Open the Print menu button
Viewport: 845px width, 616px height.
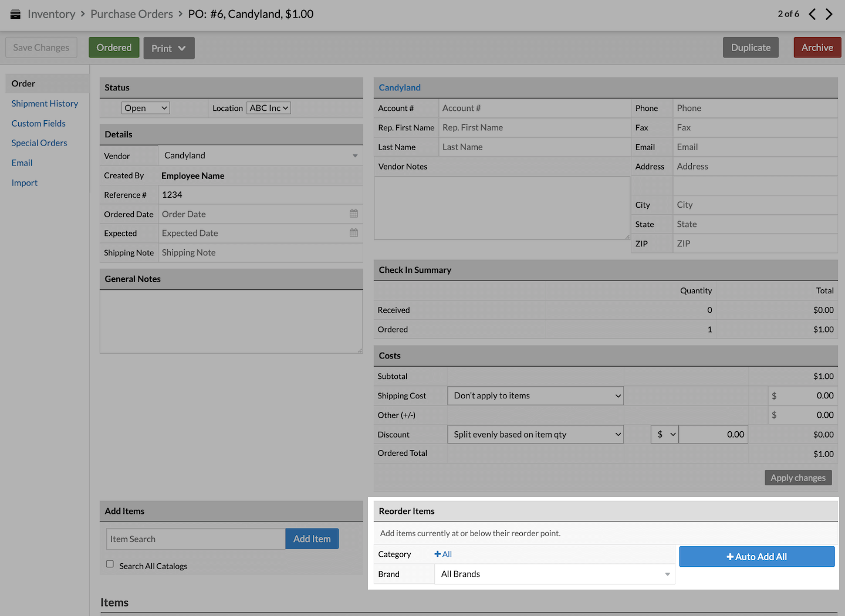[168, 48]
